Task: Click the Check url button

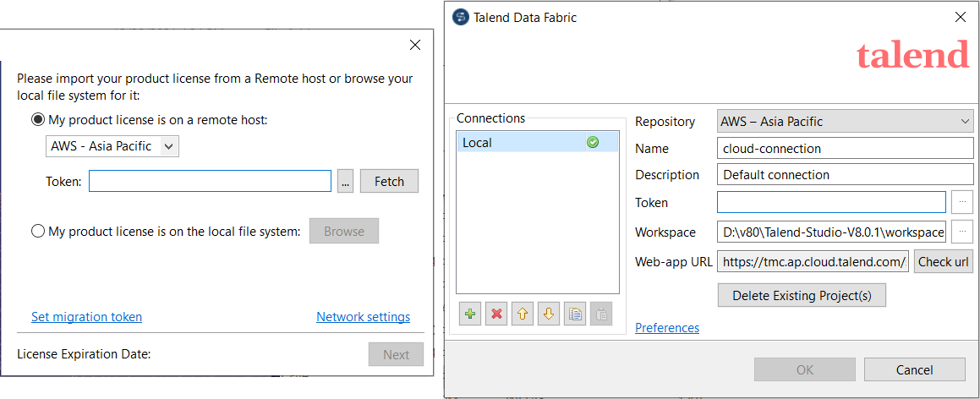Action: coord(943,261)
